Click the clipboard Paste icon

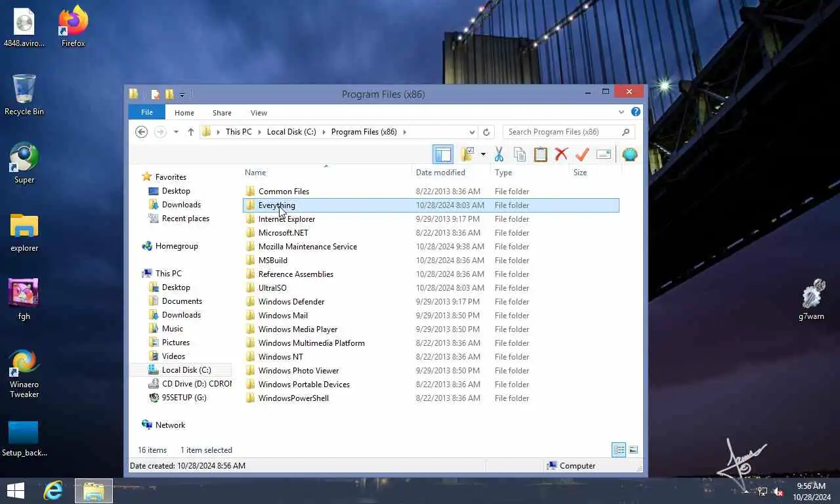540,154
